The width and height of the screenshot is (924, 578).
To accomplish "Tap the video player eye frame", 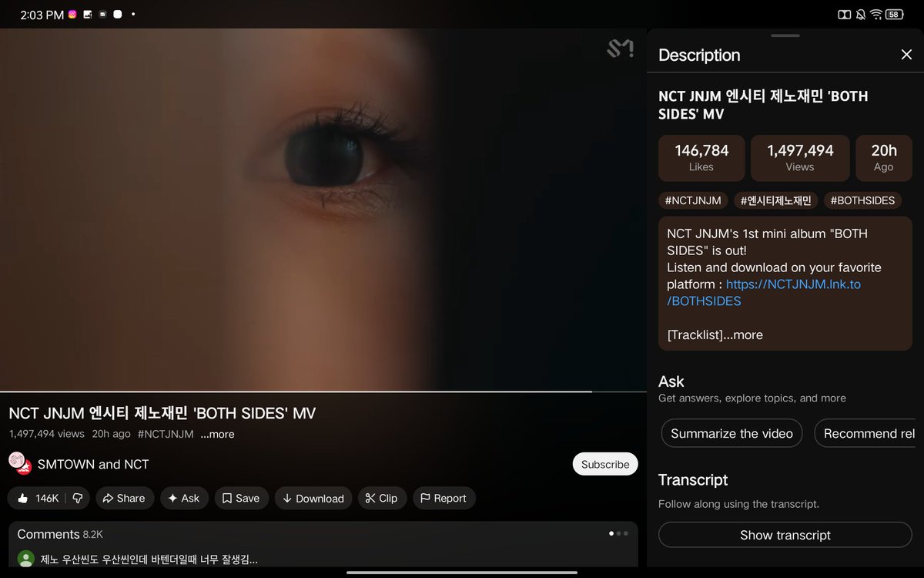I will click(x=323, y=210).
